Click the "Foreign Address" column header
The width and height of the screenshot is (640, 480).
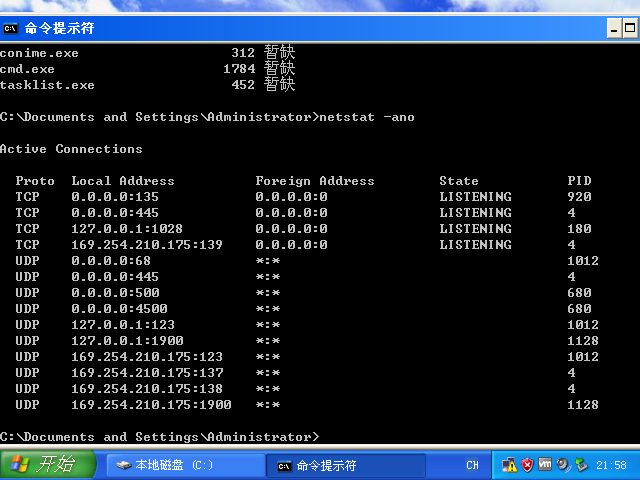click(315, 181)
